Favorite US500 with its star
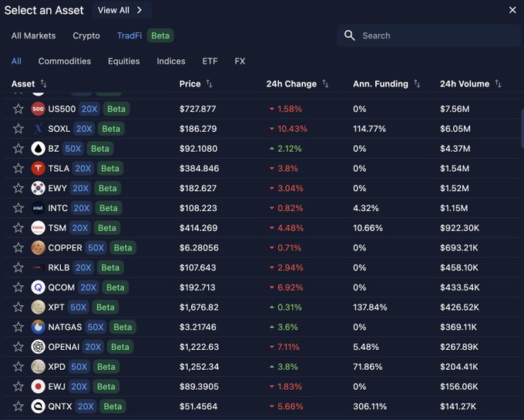524x420 pixels. 18,109
